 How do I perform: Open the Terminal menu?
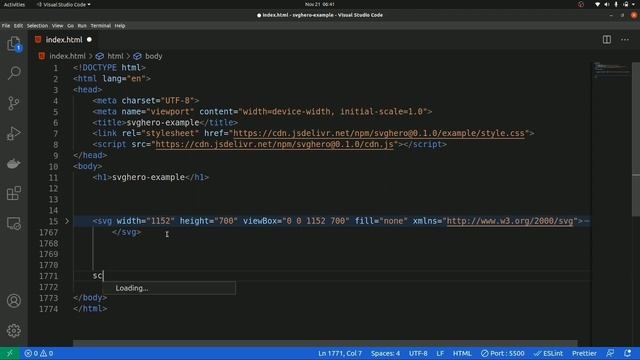(100, 26)
